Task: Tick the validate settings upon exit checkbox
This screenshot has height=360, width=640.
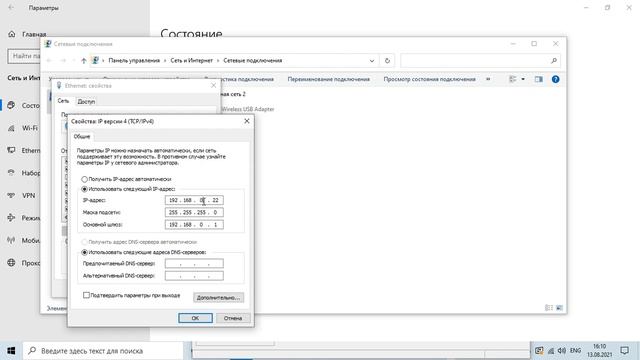Action: pos(86,295)
